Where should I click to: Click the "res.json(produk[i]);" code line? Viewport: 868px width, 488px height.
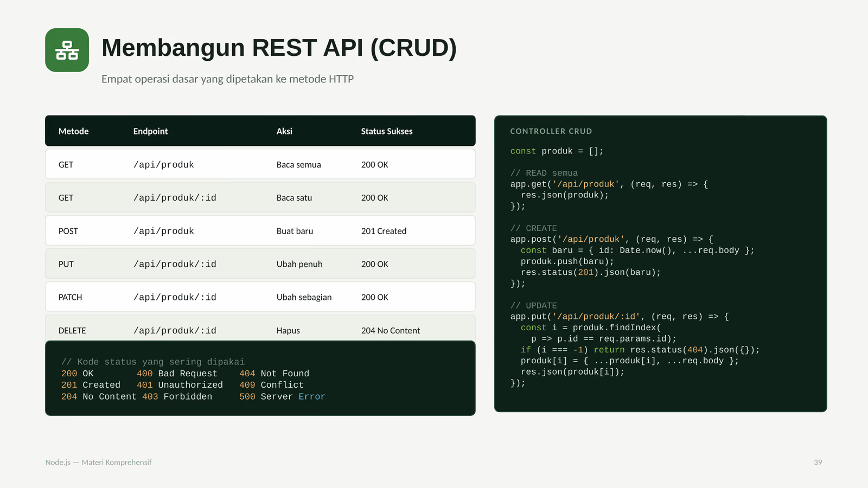click(x=572, y=372)
